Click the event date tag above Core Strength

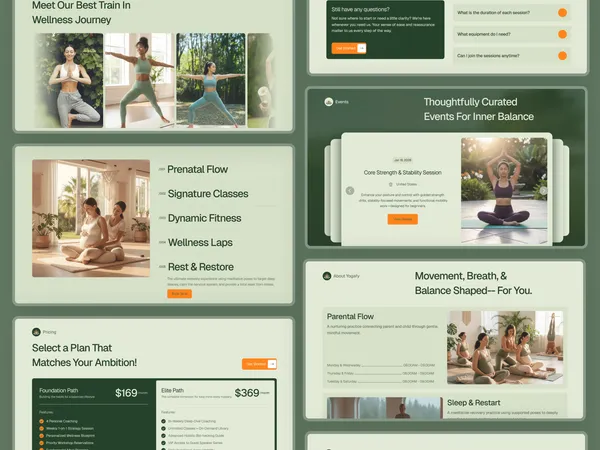tap(403, 160)
